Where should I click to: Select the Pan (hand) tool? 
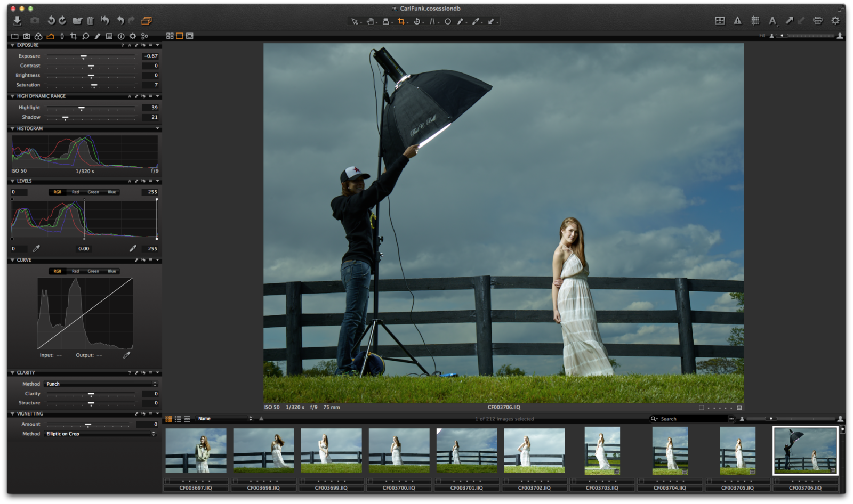371,21
